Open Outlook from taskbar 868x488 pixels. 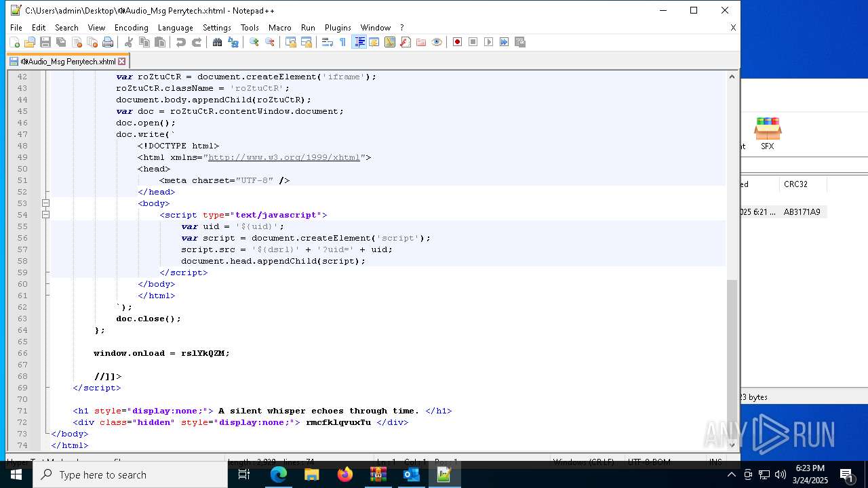tap(412, 475)
